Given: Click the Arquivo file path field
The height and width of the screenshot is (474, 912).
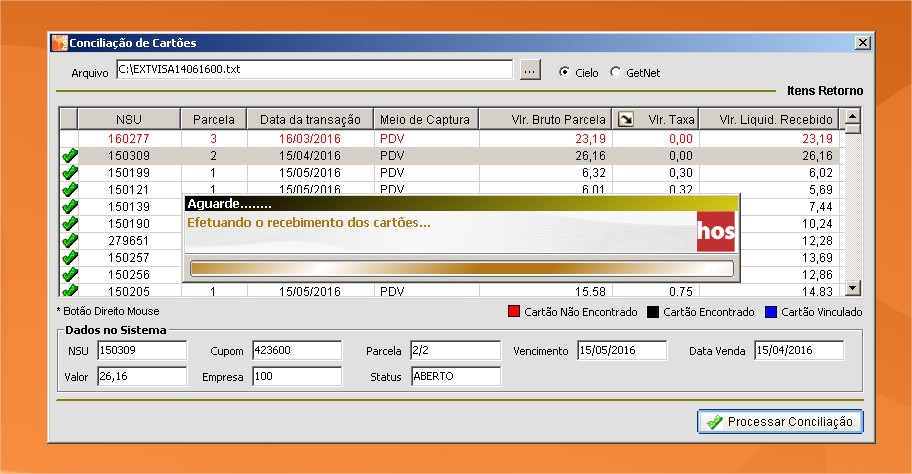Looking at the screenshot, I should (x=313, y=70).
